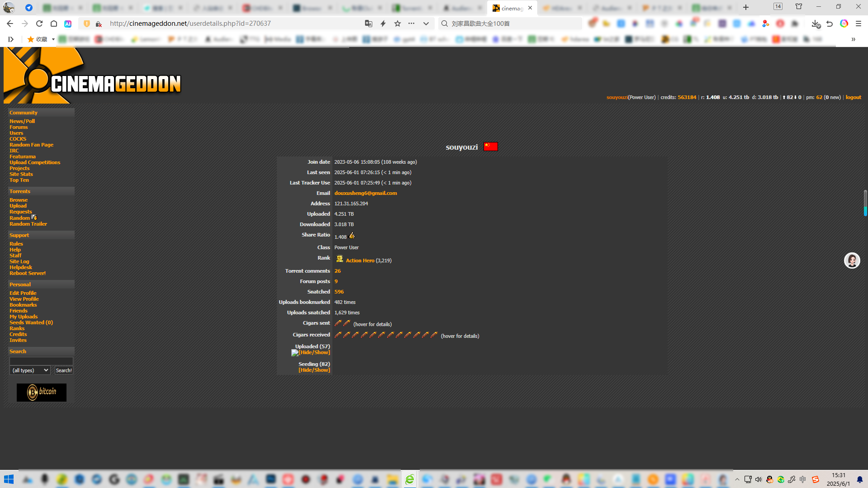Open the 26 torrent comments link

pos(337,271)
